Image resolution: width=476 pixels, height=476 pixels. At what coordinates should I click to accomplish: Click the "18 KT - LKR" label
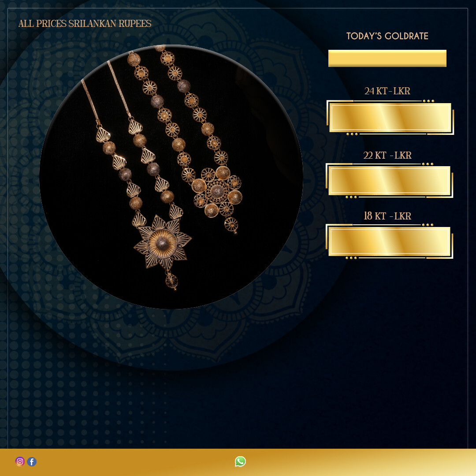[x=387, y=216]
